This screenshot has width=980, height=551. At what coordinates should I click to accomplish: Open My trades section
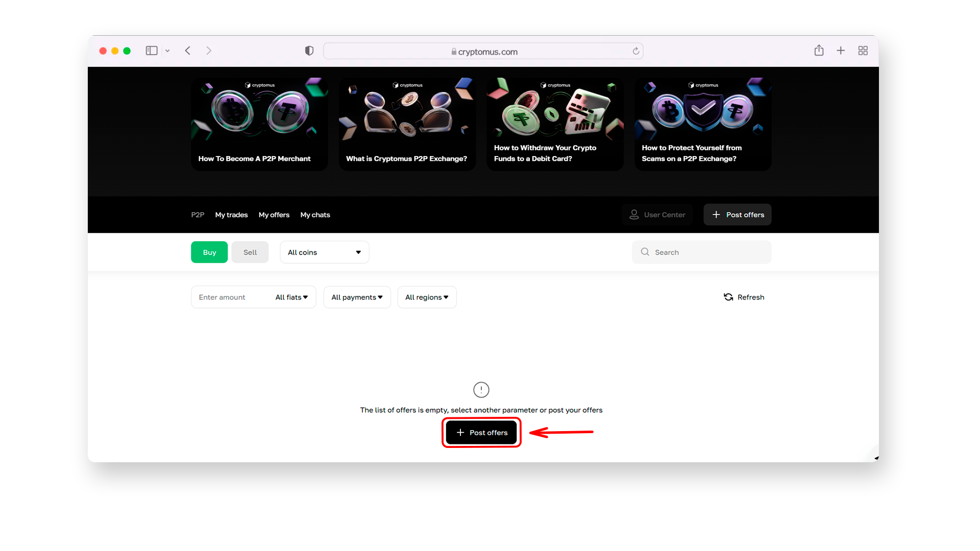[231, 215]
